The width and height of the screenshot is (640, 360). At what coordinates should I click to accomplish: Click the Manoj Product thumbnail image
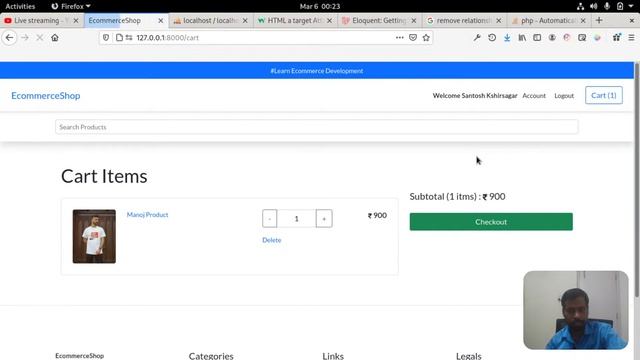coord(94,236)
